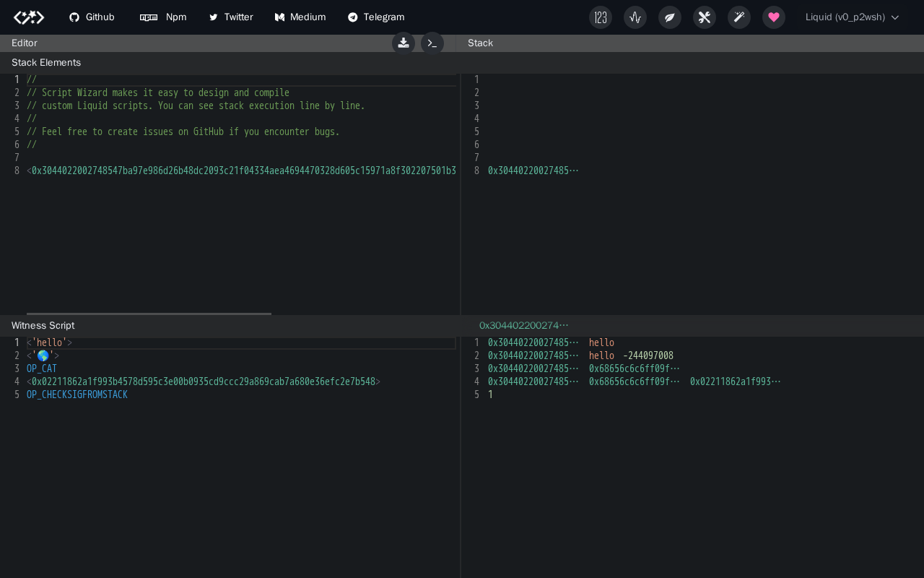This screenshot has width=924, height=578.
Task: Open the Liquid (v0_p2wsh) network dropdown
Action: 852,17
